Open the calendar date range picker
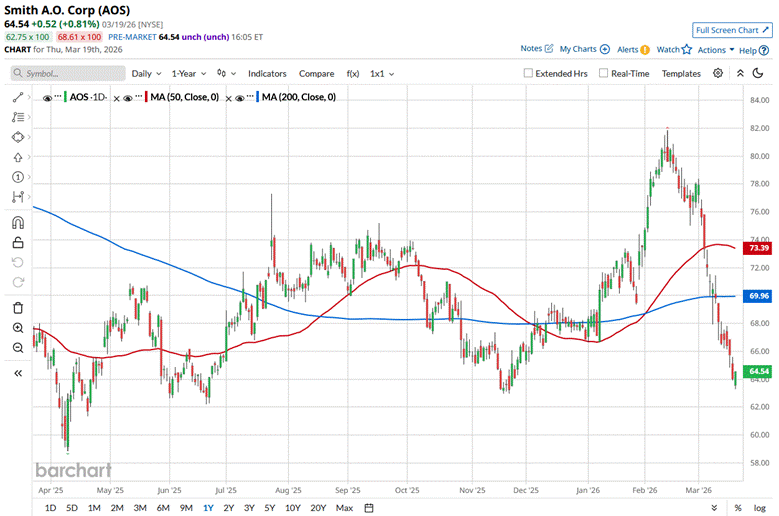The image size is (779, 516). tap(369, 508)
